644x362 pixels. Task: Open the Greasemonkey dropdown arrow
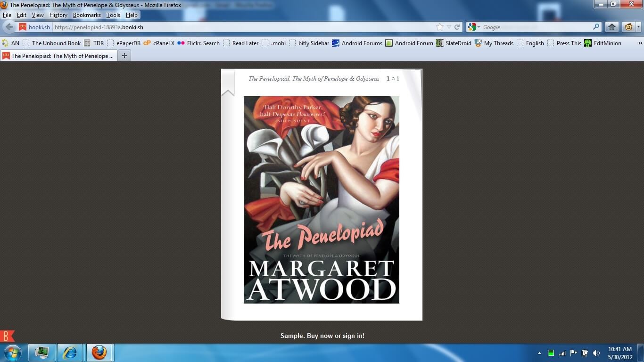(638, 27)
